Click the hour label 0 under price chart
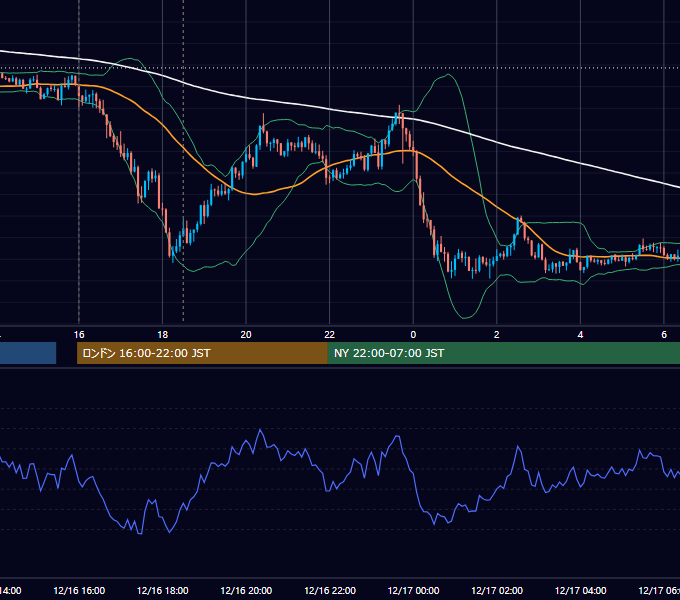680x600 pixels. pos(413,335)
